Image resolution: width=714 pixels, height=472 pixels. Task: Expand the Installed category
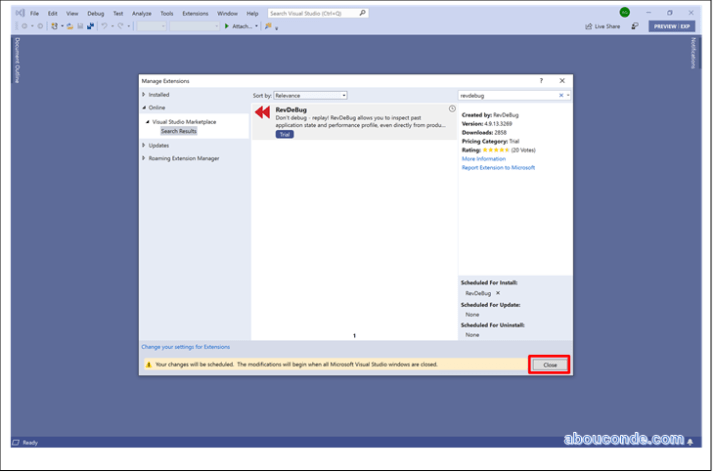pyautogui.click(x=144, y=94)
